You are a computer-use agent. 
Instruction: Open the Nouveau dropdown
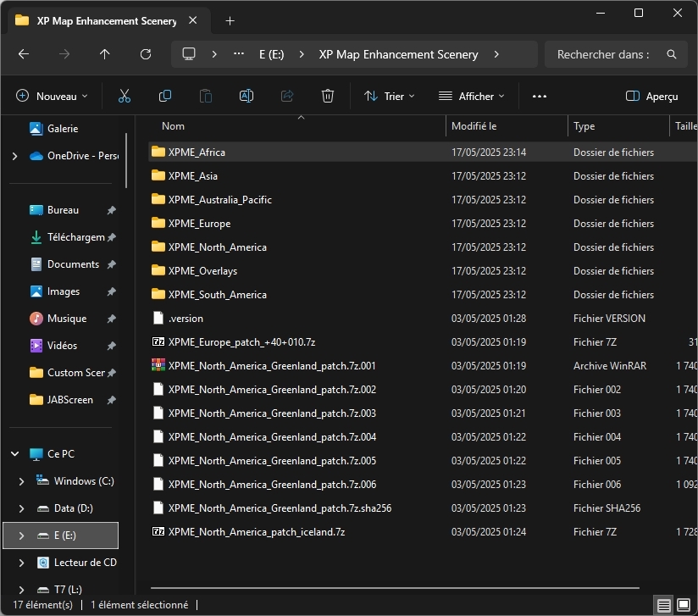click(53, 97)
